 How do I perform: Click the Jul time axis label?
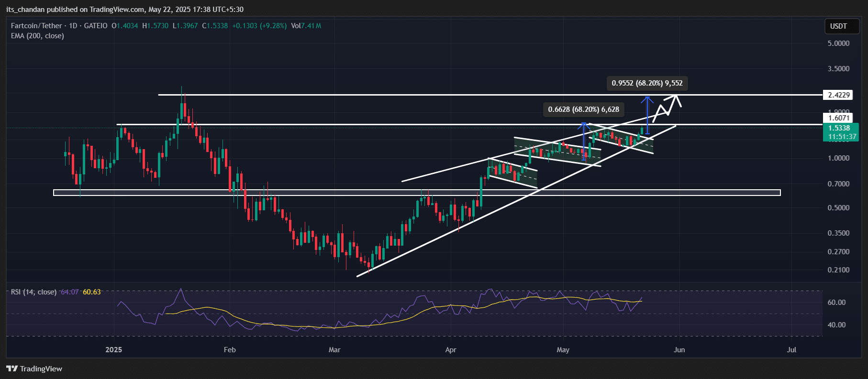(792, 350)
